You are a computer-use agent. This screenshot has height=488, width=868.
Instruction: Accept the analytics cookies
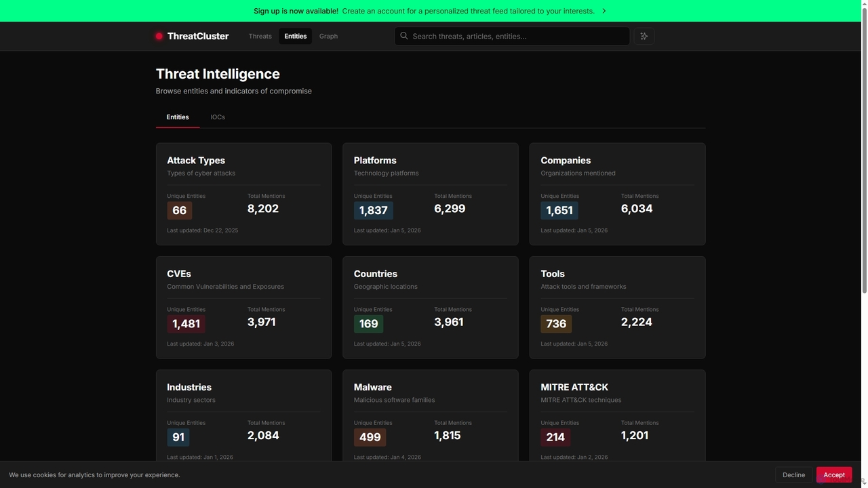834,475
